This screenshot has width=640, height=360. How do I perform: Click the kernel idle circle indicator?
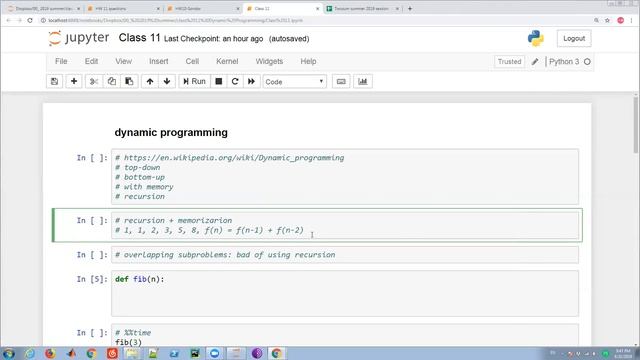(587, 62)
